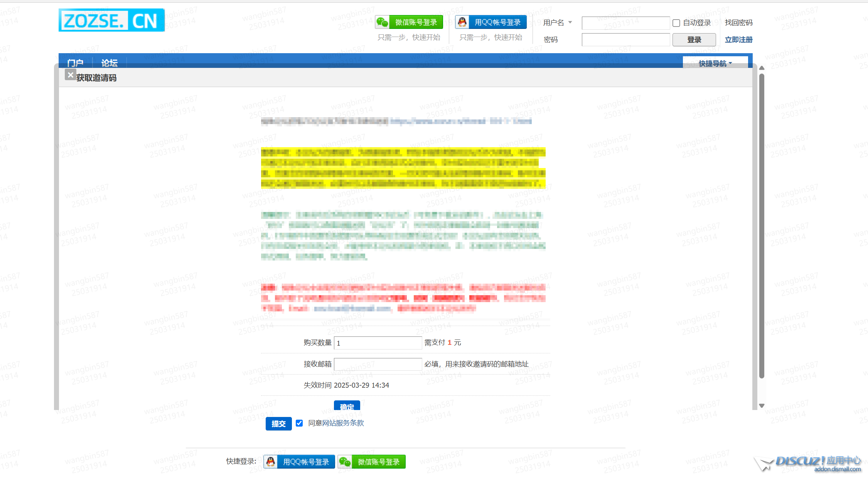Click dialog scrollbar down arrow
Viewport: 868px width, 479px height.
(762, 405)
